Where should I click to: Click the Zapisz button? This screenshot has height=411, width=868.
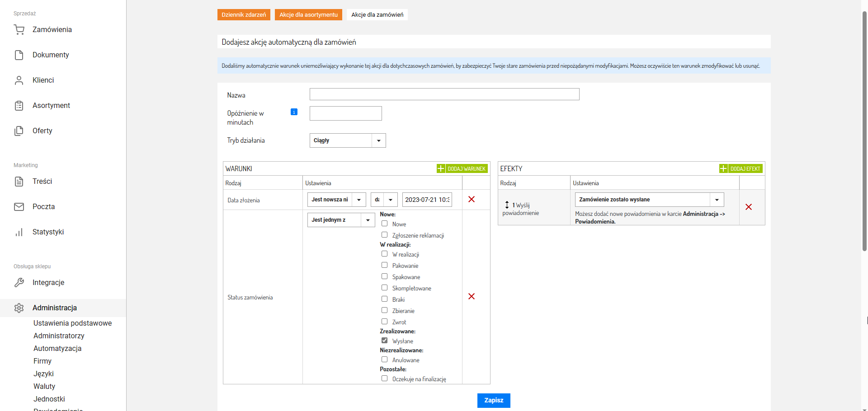494,401
